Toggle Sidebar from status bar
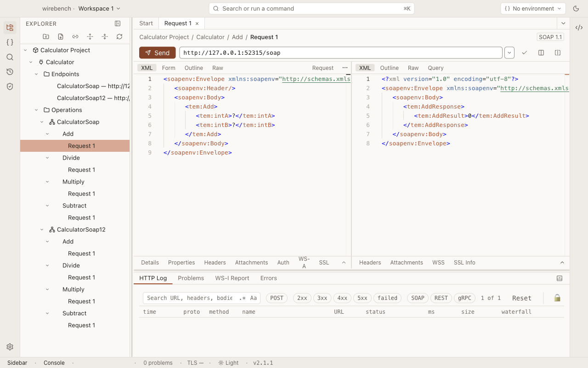The height and width of the screenshot is (368, 588). pyautogui.click(x=17, y=363)
